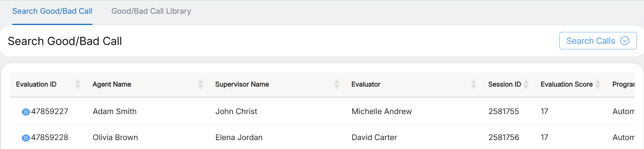Click the Search Calls button
Image resolution: width=644 pixels, height=149 pixels.
591,41
